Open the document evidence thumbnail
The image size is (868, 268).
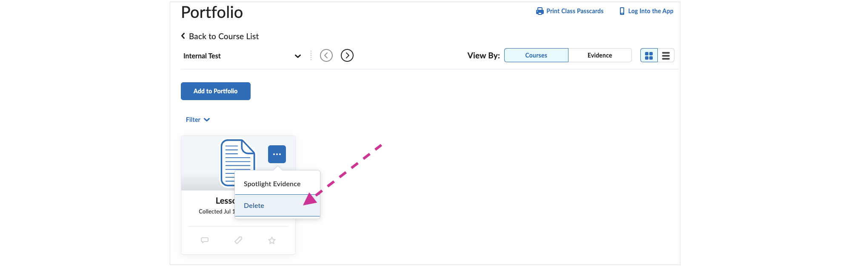(x=237, y=163)
